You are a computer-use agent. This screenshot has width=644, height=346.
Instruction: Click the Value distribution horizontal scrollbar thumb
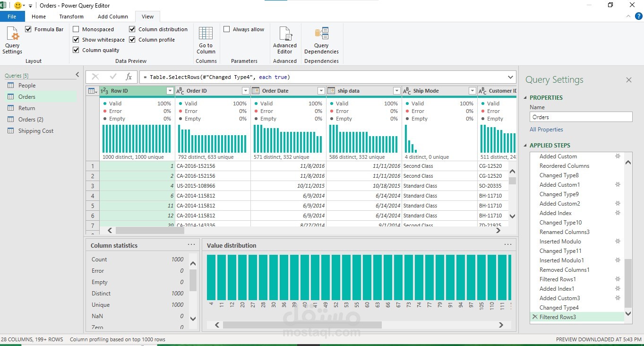tap(302, 325)
